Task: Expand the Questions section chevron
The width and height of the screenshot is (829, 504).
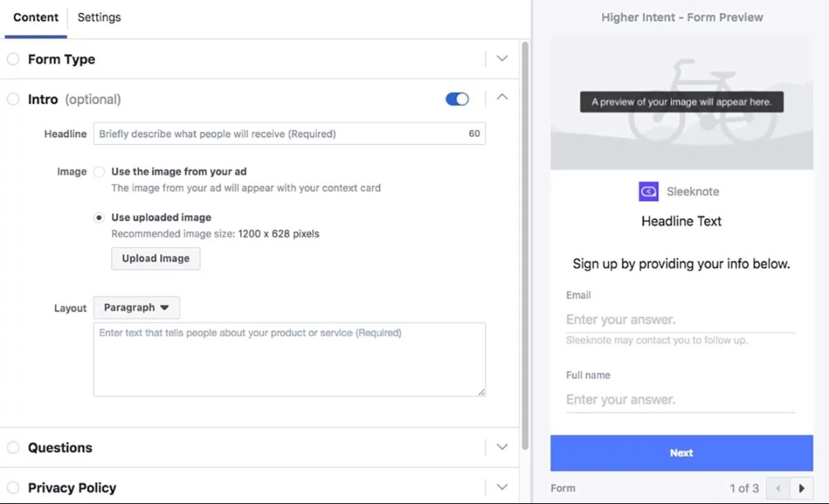Action: 502,447
